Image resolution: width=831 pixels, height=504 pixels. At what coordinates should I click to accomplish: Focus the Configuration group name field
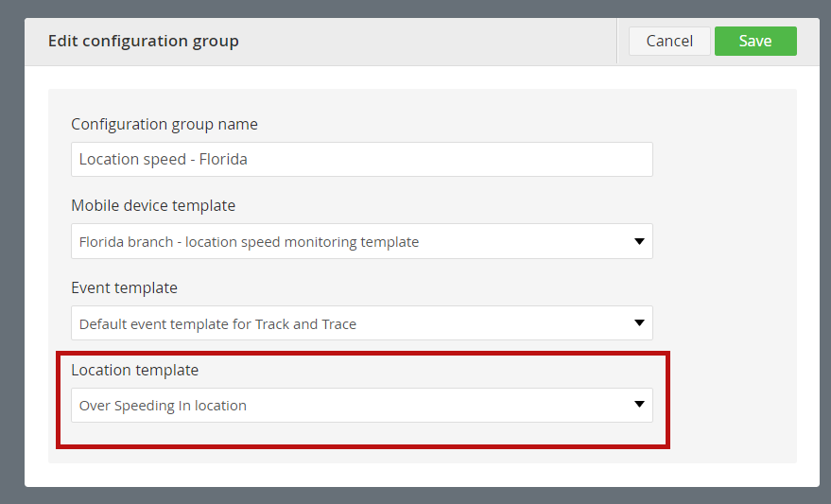pos(362,159)
